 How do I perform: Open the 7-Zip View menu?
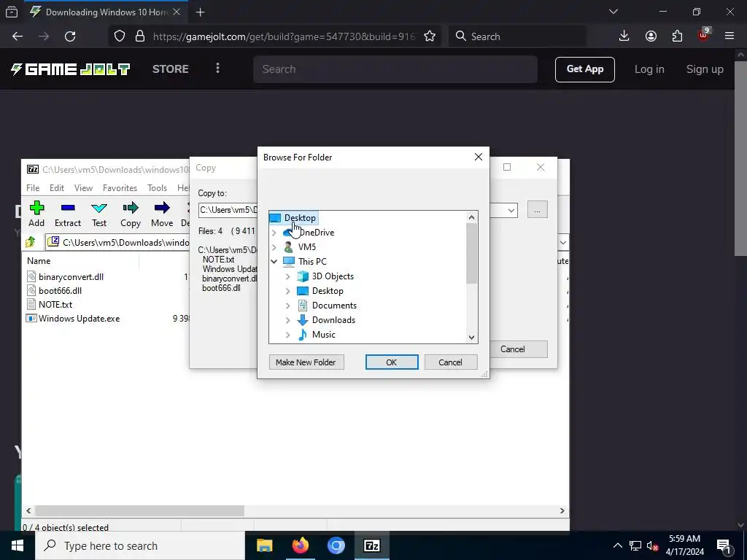[x=83, y=188]
